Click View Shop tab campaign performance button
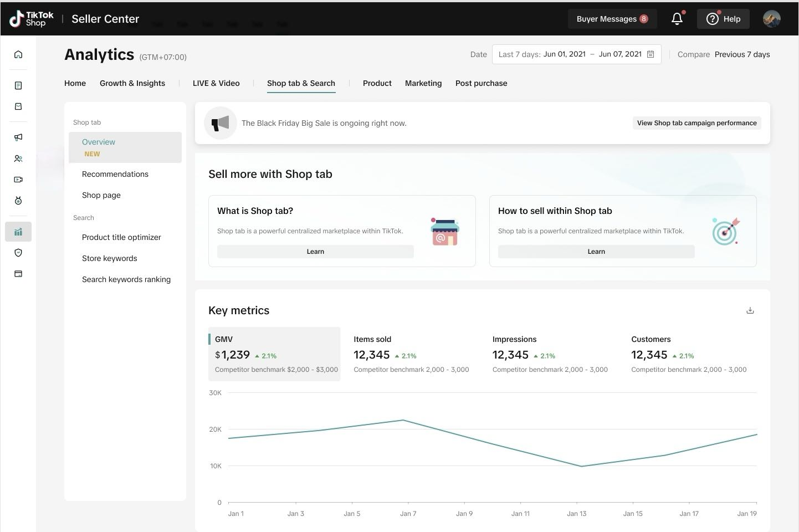This screenshot has height=532, width=799. [696, 123]
